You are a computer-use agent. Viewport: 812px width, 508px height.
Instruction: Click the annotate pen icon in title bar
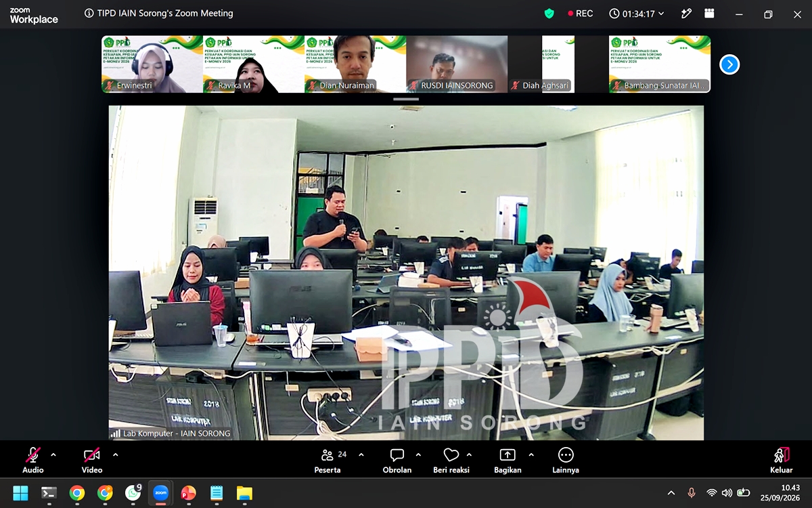pos(686,14)
